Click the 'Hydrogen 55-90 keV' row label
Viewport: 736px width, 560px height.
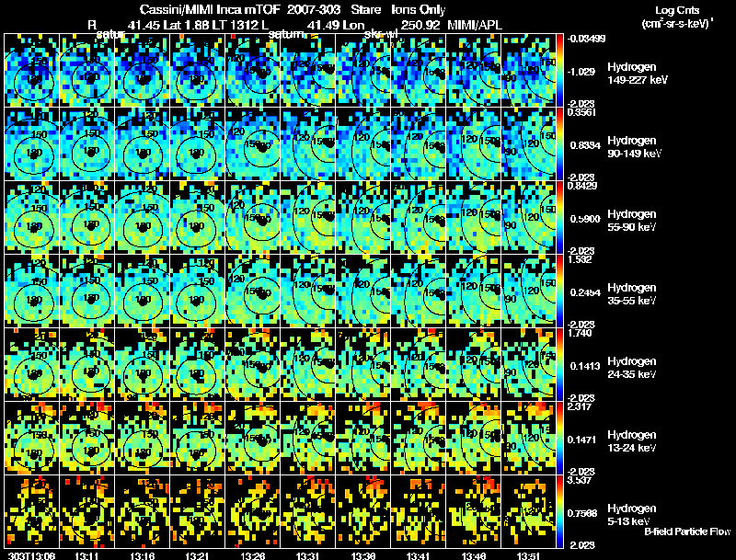click(632, 221)
